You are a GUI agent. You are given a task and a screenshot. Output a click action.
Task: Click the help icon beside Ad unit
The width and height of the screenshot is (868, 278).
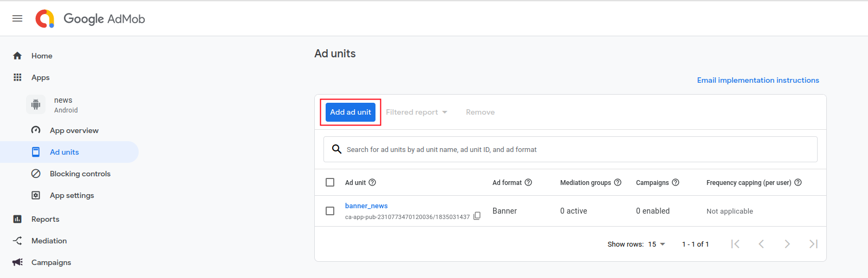pos(372,183)
